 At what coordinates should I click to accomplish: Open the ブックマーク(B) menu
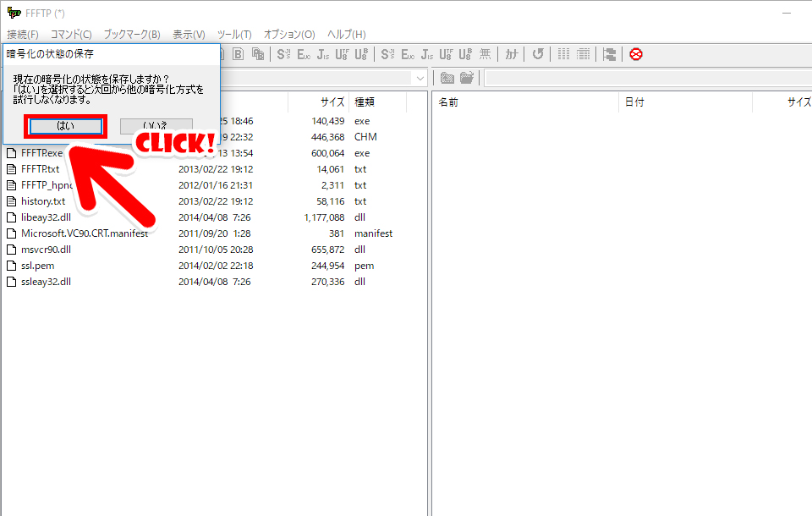click(x=132, y=34)
